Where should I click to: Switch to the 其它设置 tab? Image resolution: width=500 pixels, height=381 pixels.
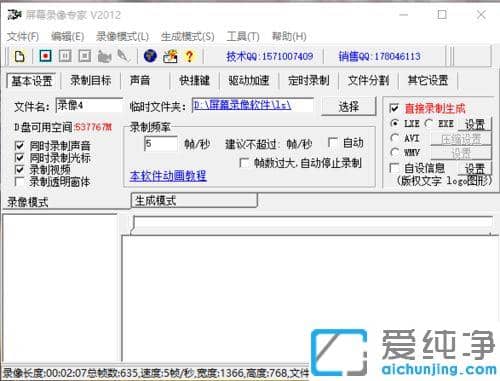tap(428, 80)
